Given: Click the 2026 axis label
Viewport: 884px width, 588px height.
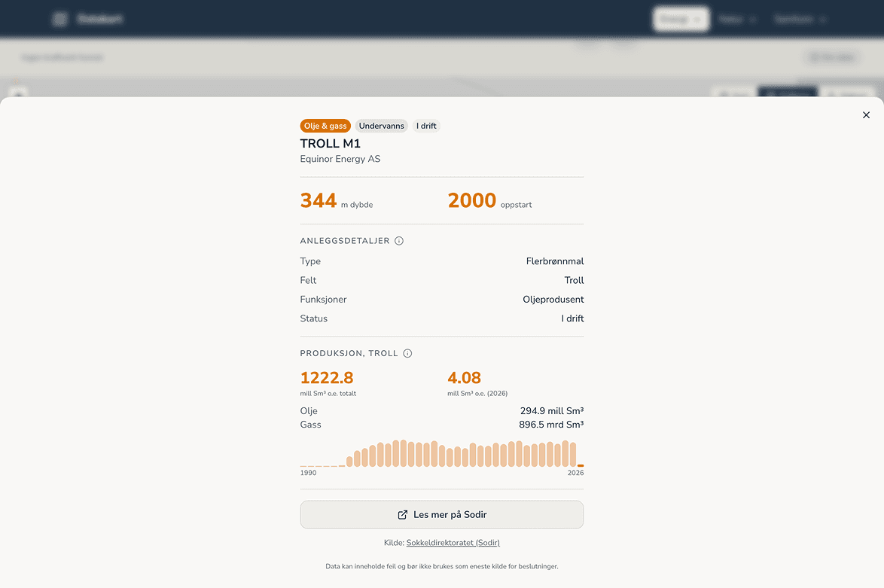Looking at the screenshot, I should point(575,473).
